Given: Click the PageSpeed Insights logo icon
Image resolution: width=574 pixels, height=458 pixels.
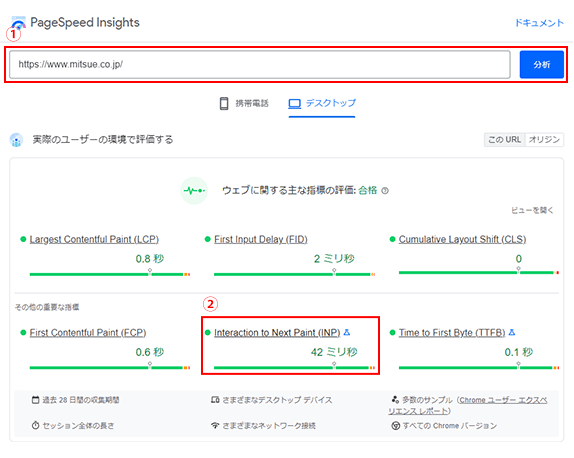Looking at the screenshot, I should (x=18, y=23).
